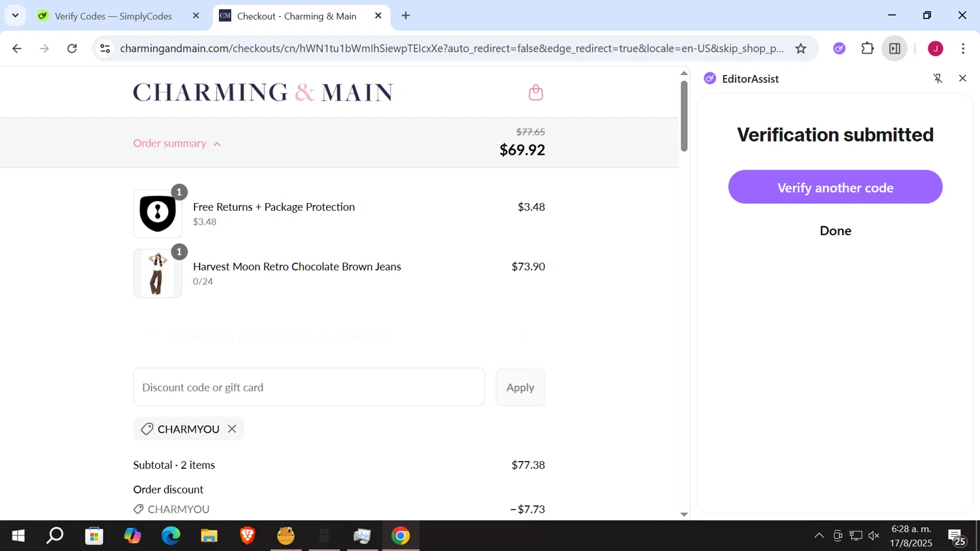Go forward to the next page
Image resolution: width=980 pixels, height=551 pixels.
click(x=44, y=48)
